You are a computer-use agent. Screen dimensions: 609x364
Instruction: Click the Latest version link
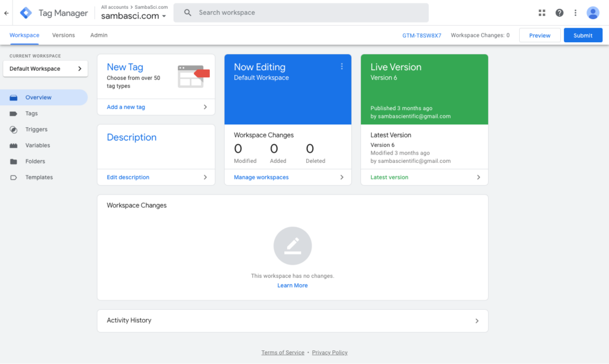coord(389,177)
